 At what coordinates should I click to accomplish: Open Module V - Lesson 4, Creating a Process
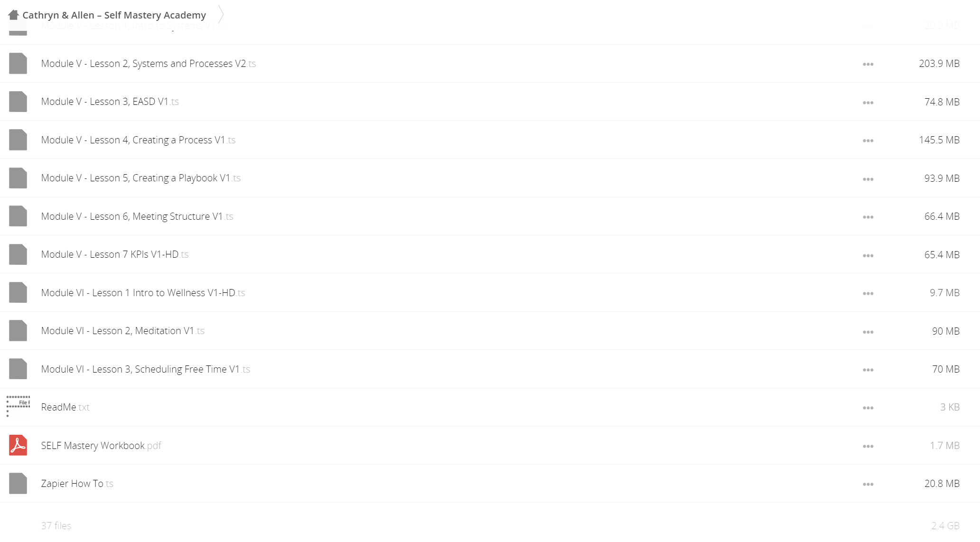(x=138, y=140)
